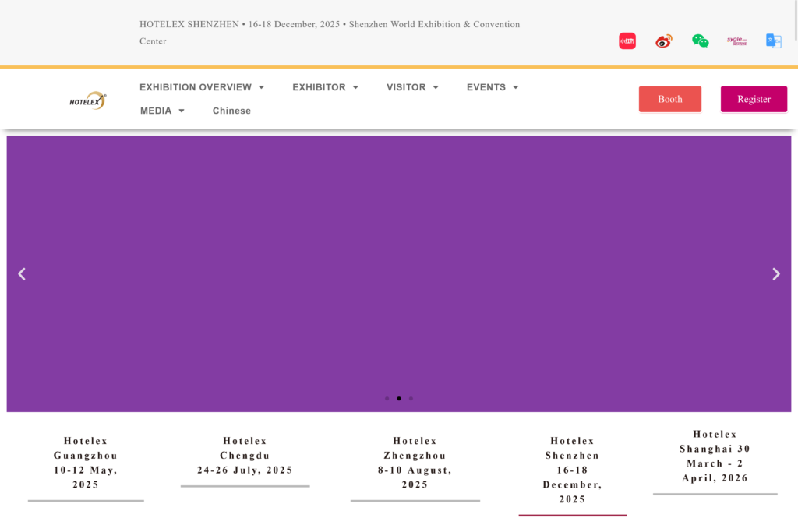798x532 pixels.
Task: Advance carousel with right arrow
Action: coord(775,274)
